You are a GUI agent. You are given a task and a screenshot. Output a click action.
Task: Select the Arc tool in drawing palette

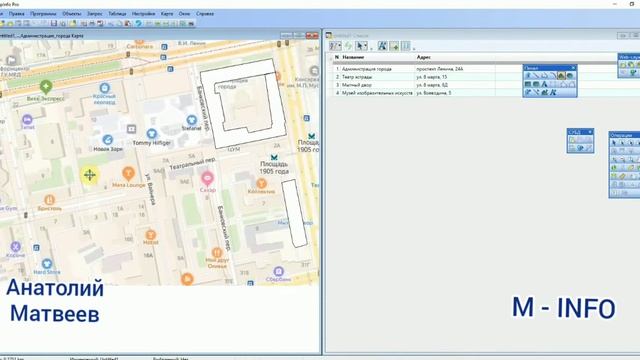tap(553, 76)
